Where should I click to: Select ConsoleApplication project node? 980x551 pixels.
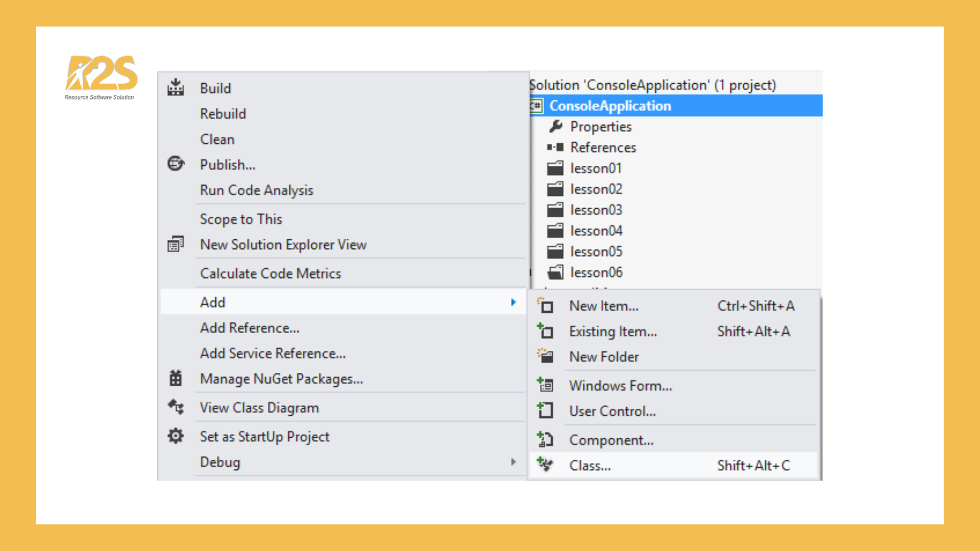(x=610, y=106)
